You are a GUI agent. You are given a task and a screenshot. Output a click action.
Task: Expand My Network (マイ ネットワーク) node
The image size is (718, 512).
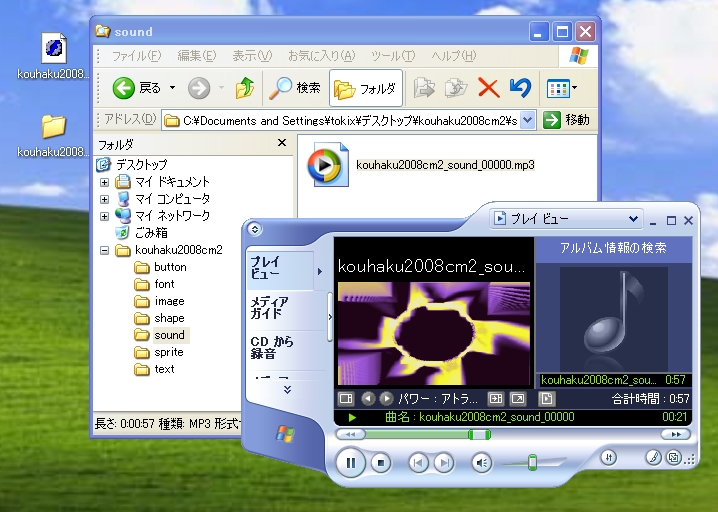[104, 216]
